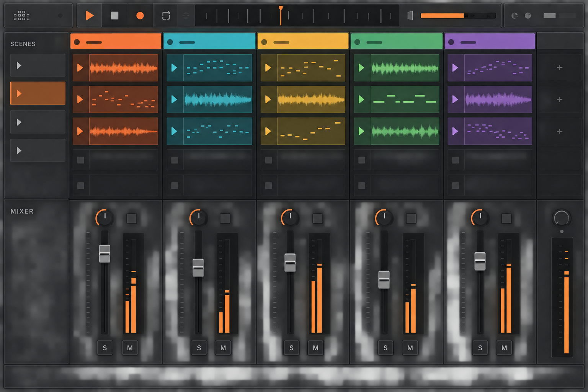Launch the orange highlighted scene
This screenshot has width=588, height=392.
click(x=38, y=93)
